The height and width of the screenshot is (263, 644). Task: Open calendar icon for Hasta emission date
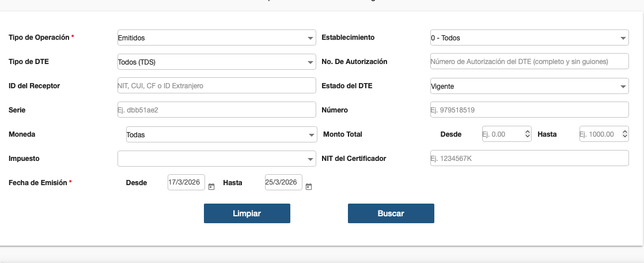click(309, 186)
